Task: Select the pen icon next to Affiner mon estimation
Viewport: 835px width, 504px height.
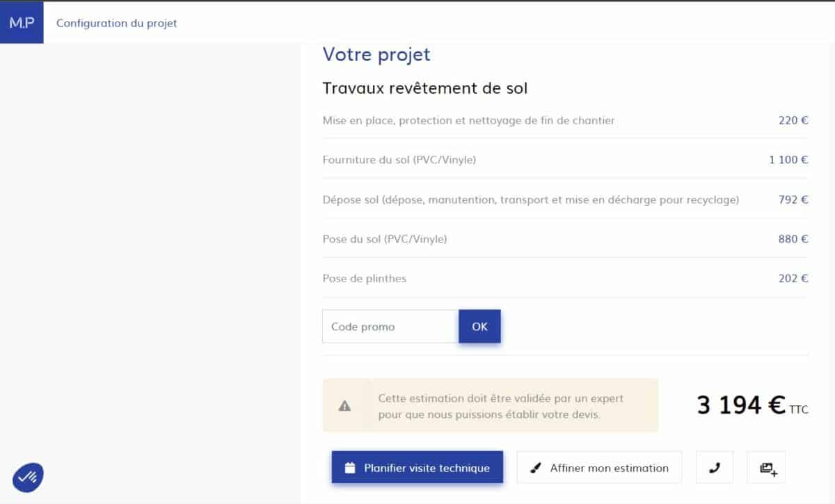Action: [534, 467]
